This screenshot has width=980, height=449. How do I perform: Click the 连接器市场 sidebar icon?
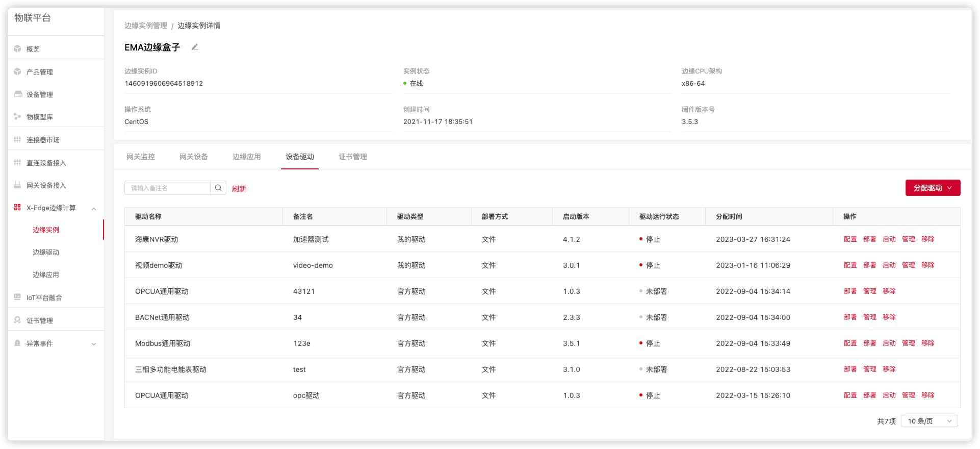(18, 140)
